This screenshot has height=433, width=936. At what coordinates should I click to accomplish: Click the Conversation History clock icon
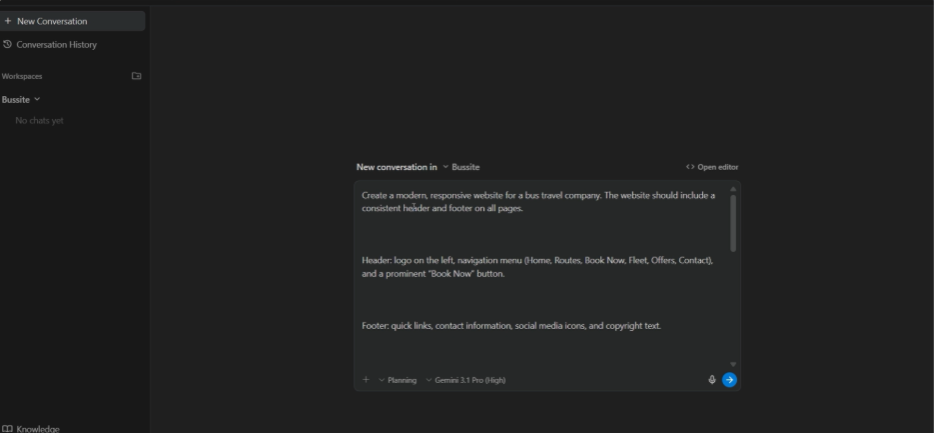[8, 45]
